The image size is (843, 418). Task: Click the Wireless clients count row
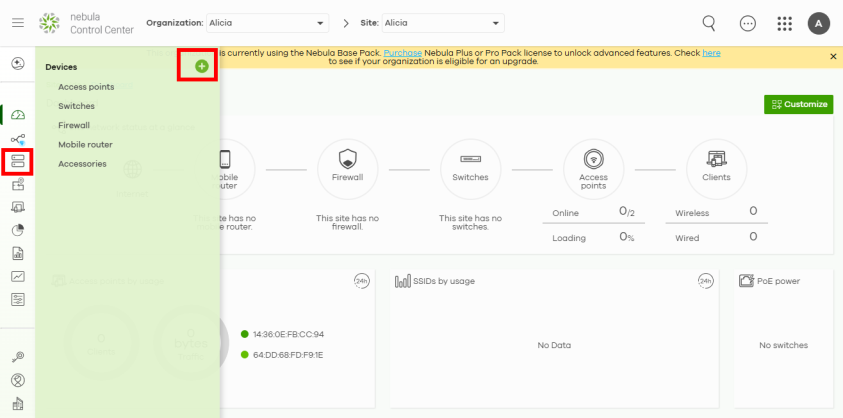(717, 212)
